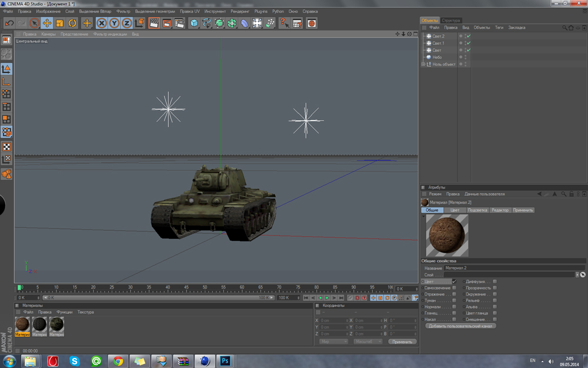Click the Применить button in Coordinates
The image size is (588, 368).
tap(402, 342)
